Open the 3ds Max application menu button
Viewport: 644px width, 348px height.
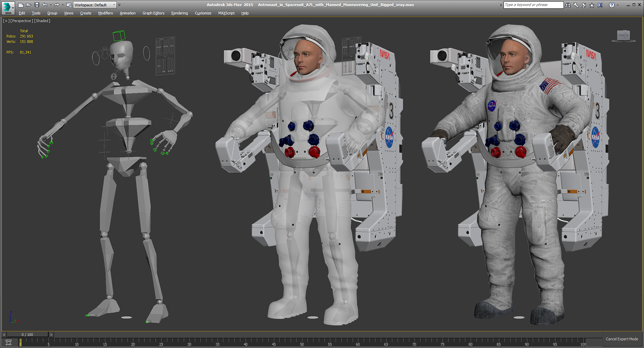pyautogui.click(x=8, y=7)
